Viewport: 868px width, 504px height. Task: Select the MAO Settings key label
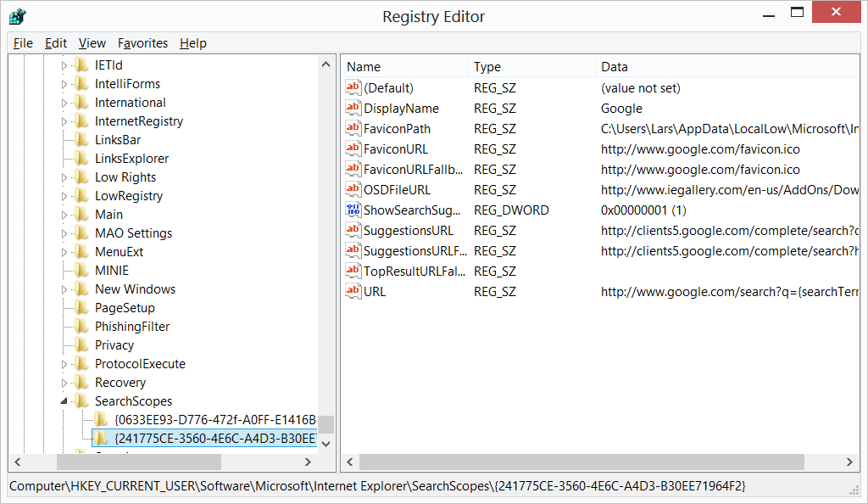(x=133, y=233)
